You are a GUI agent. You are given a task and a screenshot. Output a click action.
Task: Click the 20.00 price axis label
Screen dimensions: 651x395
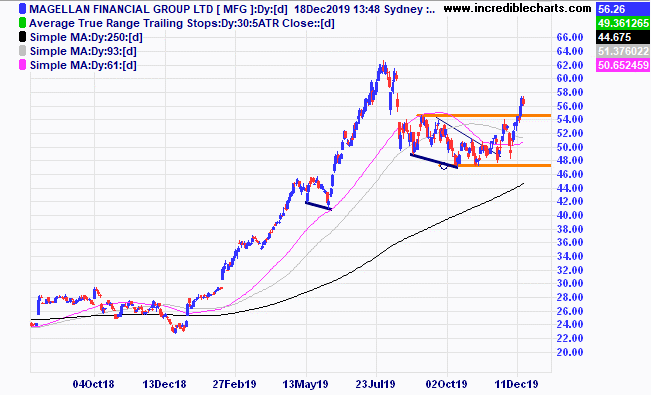pos(570,352)
